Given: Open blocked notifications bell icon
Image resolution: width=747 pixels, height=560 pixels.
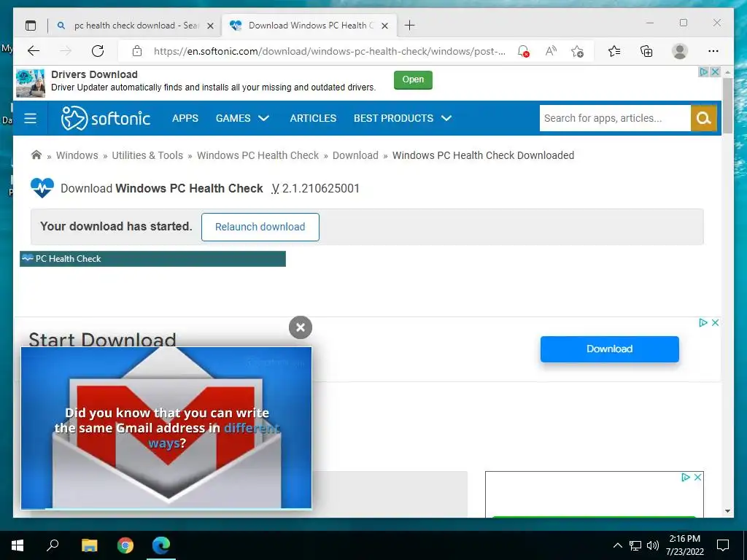Looking at the screenshot, I should 524,51.
